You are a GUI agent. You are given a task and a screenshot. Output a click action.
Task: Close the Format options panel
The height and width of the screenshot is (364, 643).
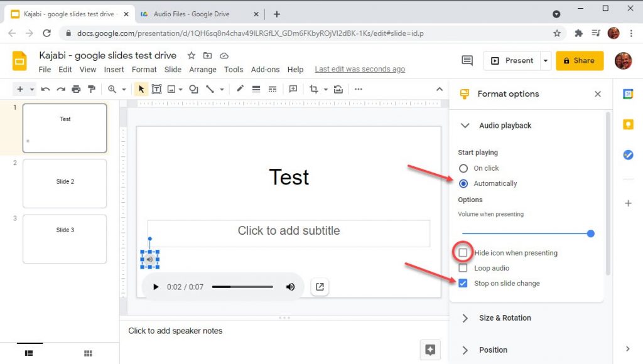click(598, 94)
